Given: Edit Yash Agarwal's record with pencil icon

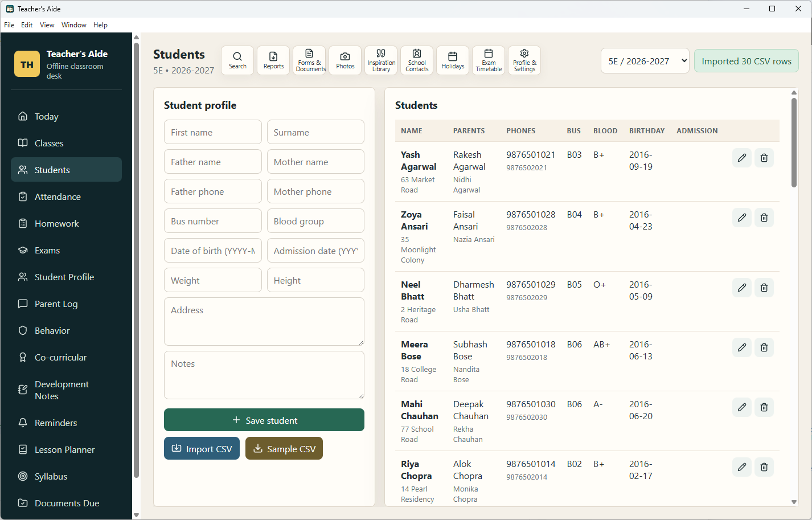Looking at the screenshot, I should (x=742, y=158).
